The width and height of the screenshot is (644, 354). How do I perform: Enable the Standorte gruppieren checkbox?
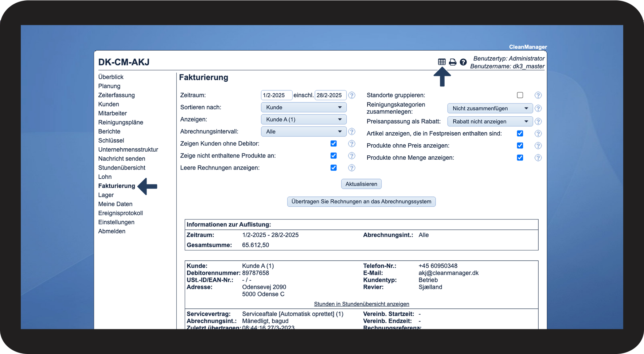(x=520, y=95)
